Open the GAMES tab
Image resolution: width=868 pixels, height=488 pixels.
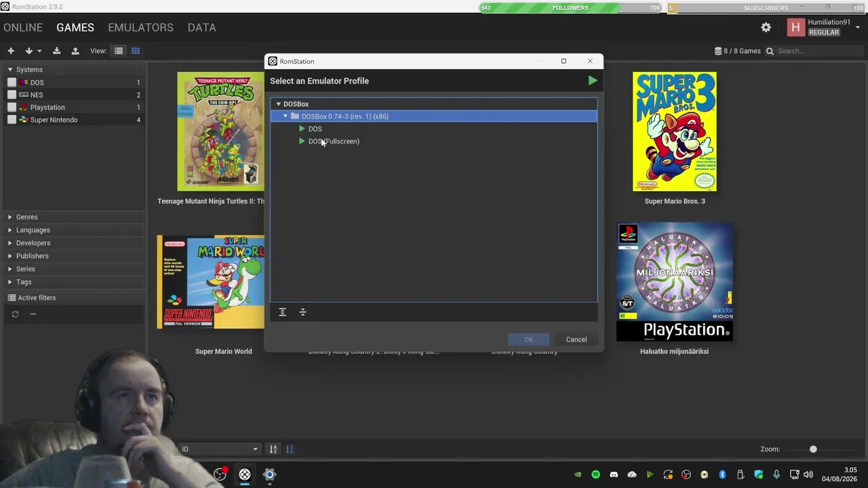[x=75, y=27]
